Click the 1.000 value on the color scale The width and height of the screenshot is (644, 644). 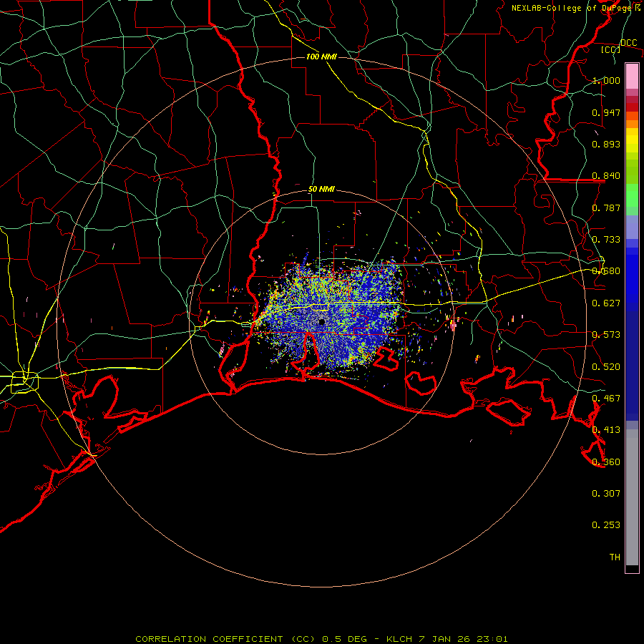click(606, 80)
